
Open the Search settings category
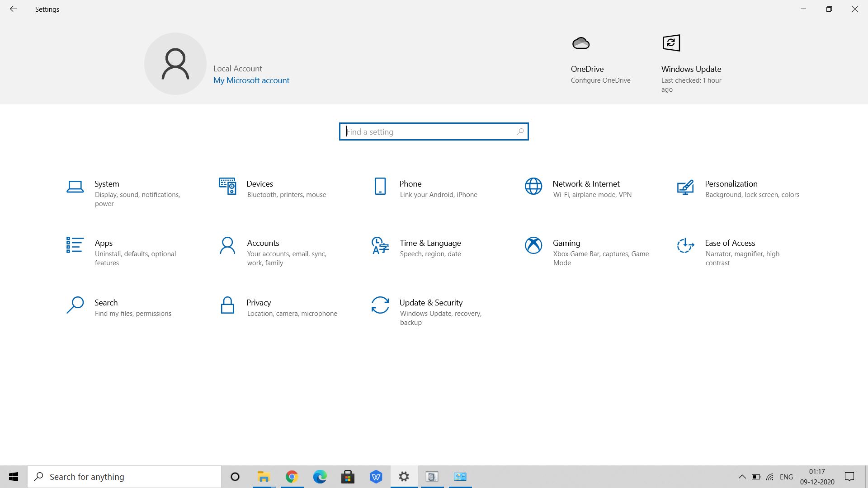[x=106, y=303]
